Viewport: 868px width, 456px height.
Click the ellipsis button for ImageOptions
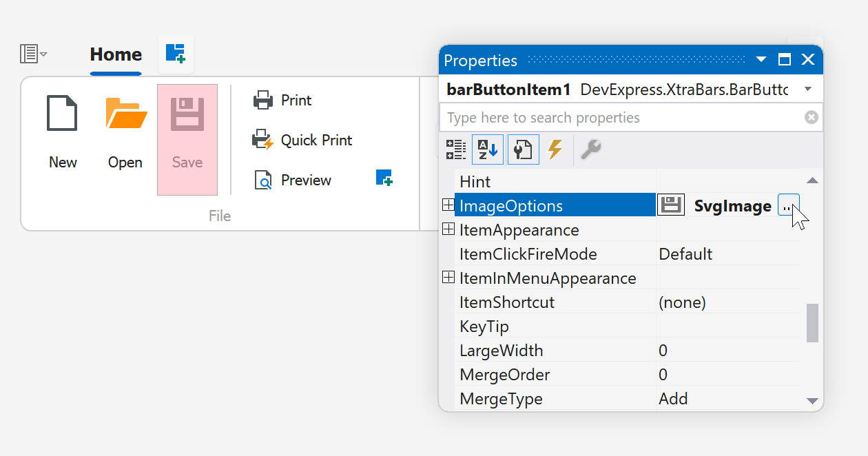tap(788, 205)
